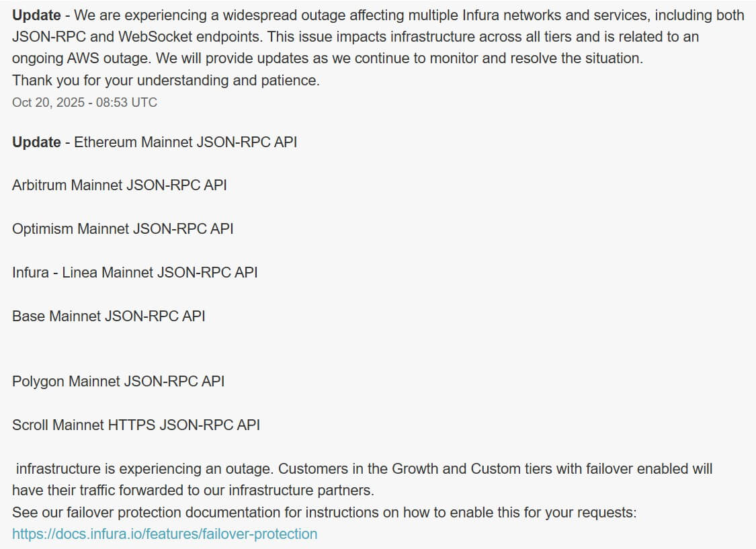The image size is (756, 549).
Task: Select the Optimism Mainnet JSON-RPC API line
Action: tap(123, 229)
